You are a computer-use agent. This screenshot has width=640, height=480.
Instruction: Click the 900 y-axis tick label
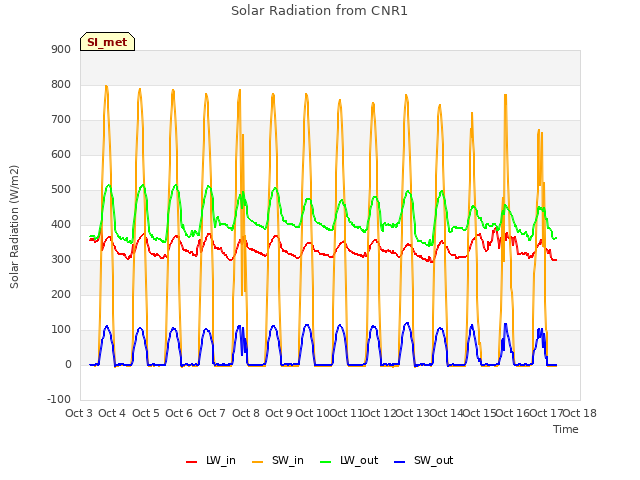[61, 49]
